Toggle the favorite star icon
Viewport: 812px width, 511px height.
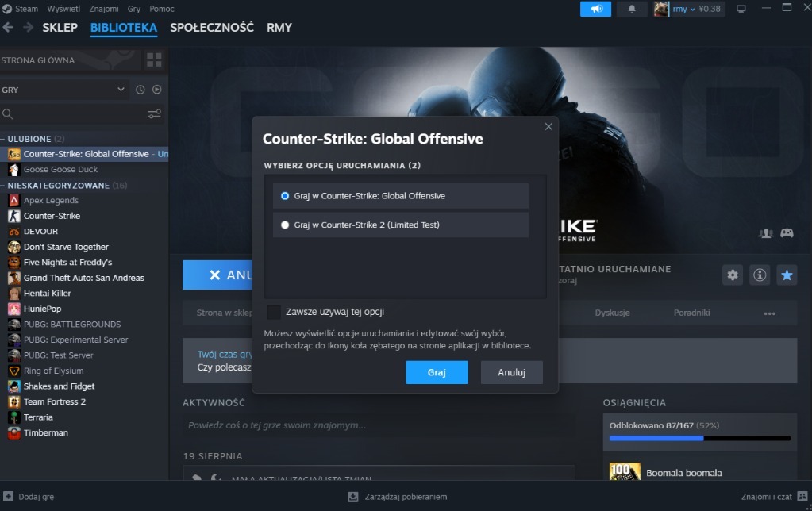[787, 275]
